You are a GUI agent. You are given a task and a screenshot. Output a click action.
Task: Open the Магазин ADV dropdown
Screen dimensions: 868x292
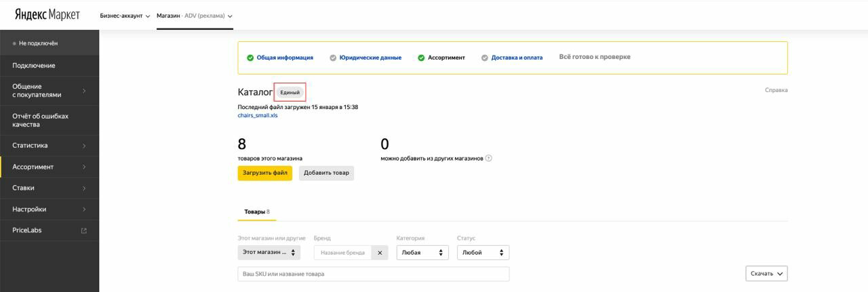pyautogui.click(x=195, y=16)
